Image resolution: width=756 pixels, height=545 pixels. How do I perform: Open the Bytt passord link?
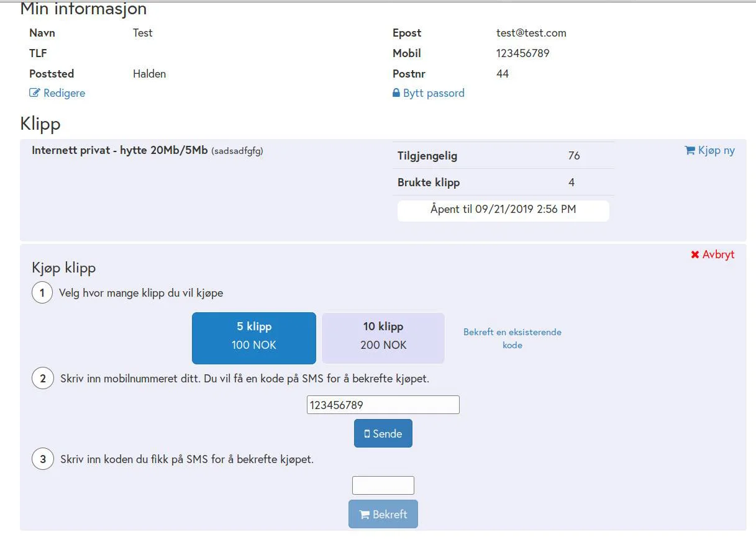pyautogui.click(x=429, y=93)
